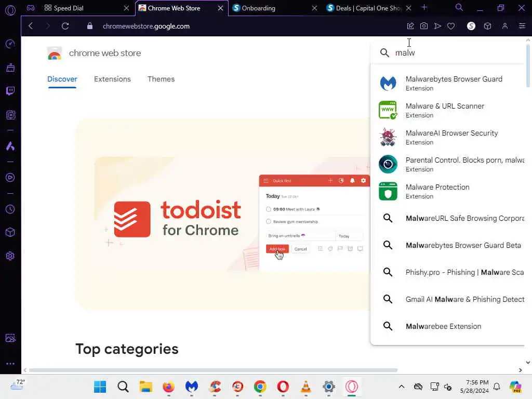Search Phishy.pro Phishing Malware suggestion

coord(448,272)
